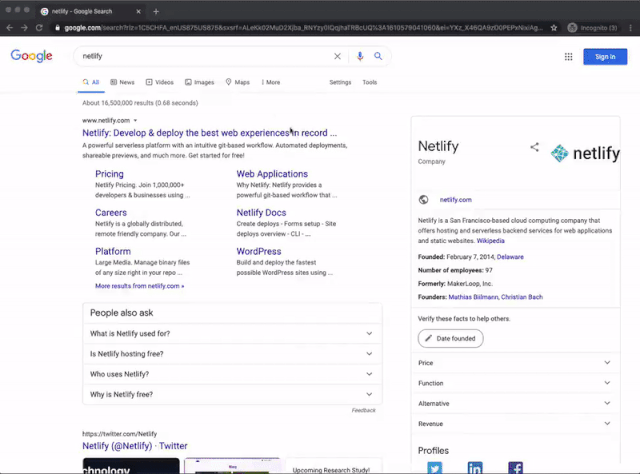This screenshot has height=474, width=640.
Task: Click the microphone voice search icon
Action: pos(360,57)
